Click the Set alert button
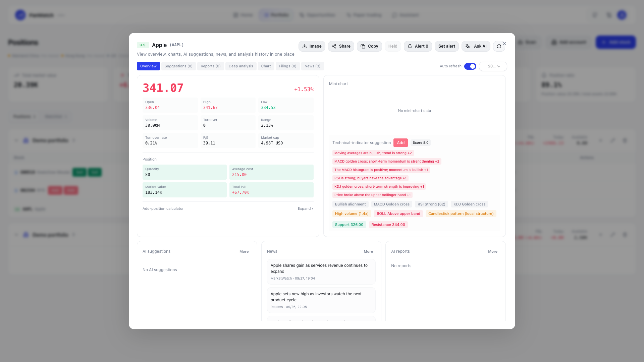 click(x=446, y=46)
